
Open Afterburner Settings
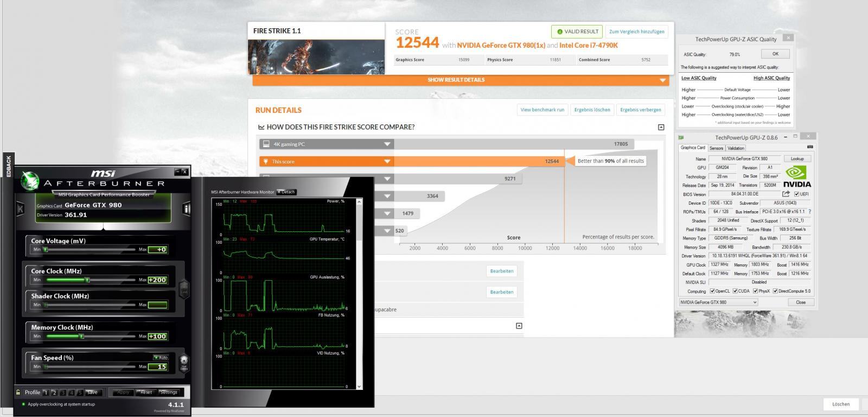click(169, 392)
